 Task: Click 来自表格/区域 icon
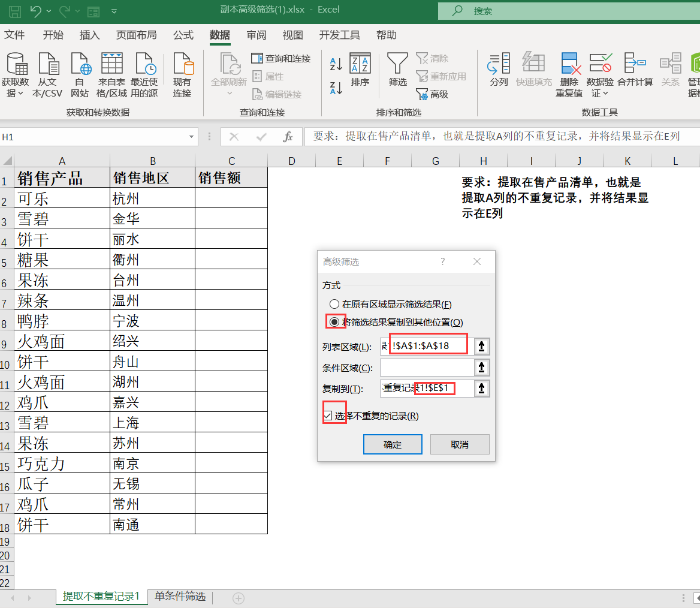click(x=111, y=74)
